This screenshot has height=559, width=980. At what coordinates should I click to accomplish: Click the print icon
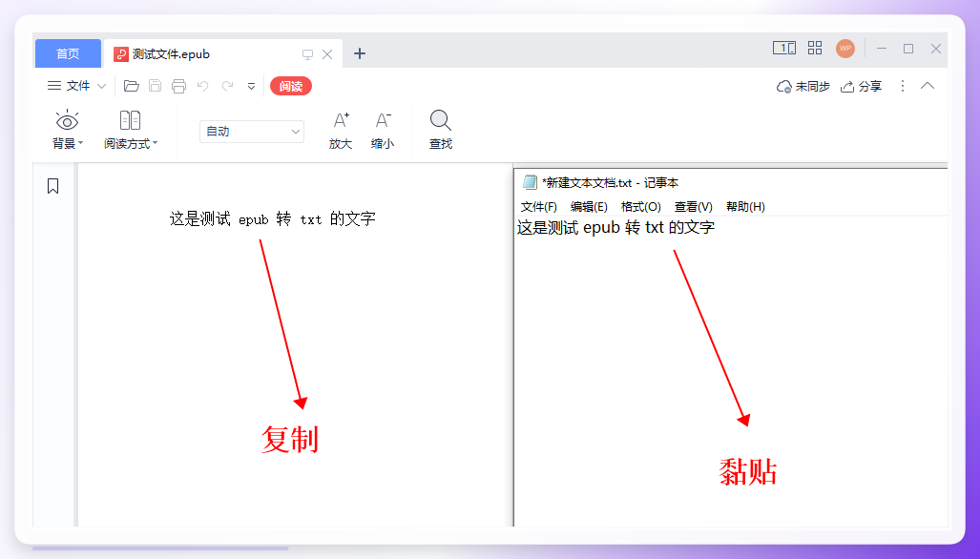coord(178,86)
